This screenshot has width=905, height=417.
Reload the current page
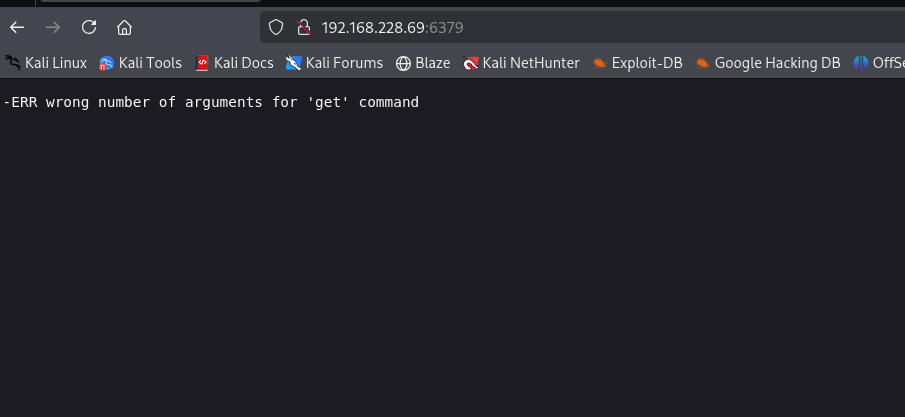(89, 27)
